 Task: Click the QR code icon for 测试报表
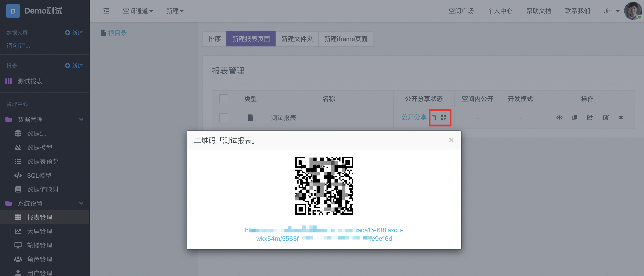(x=444, y=117)
